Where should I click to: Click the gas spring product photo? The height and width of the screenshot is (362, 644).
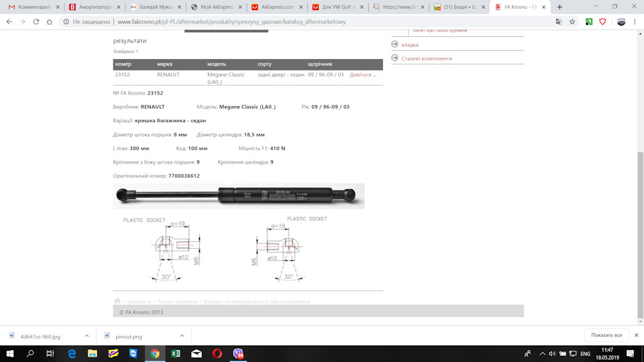(239, 196)
